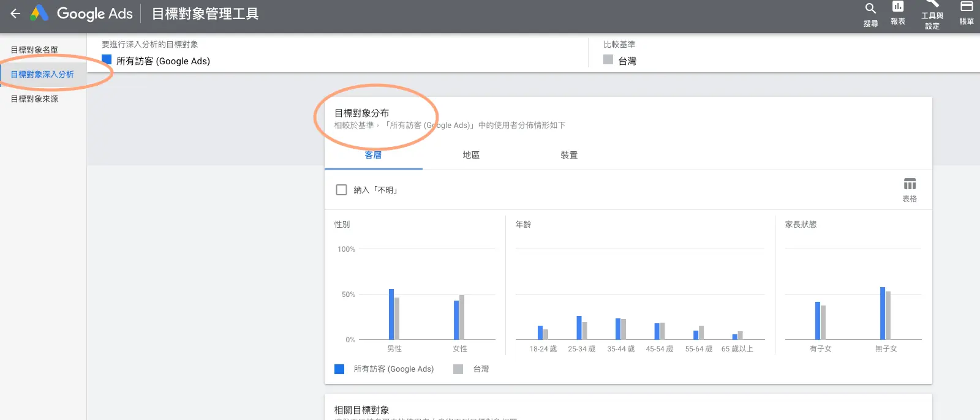
Task: Click the 18-24 歲 axis label
Action: [x=543, y=349]
